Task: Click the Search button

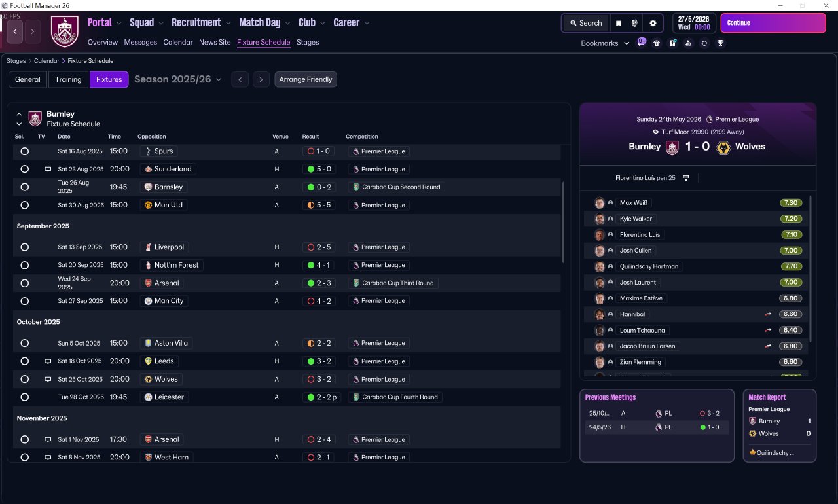Action: point(585,23)
